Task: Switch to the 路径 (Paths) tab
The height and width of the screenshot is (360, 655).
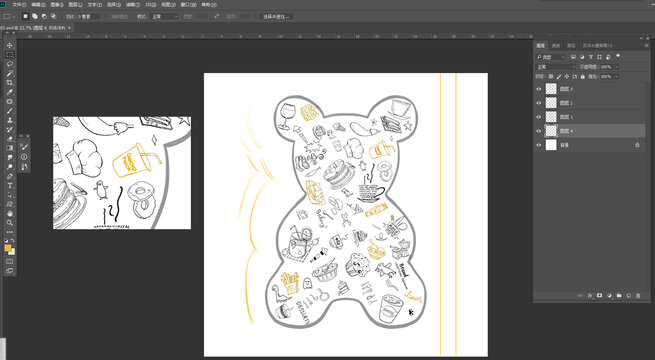Action: (571, 46)
